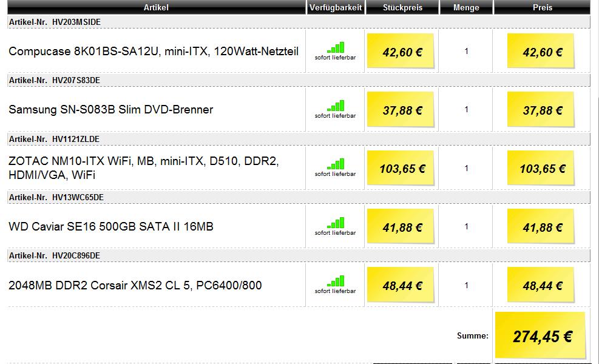Click availability bars icon for Samsung DVD-Brenner
Screen dimensions: 599x364
[x=336, y=106]
